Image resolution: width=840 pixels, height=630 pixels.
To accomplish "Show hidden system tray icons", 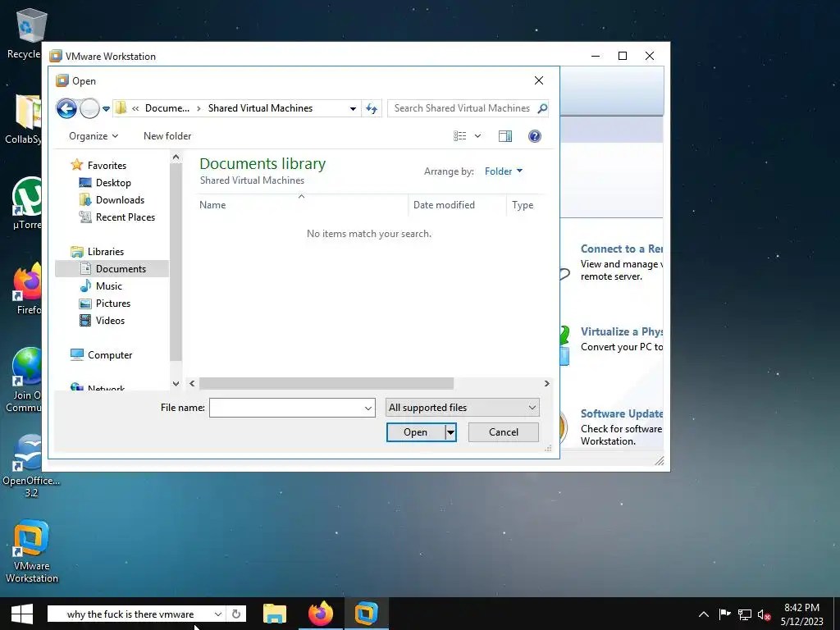I will (703, 614).
